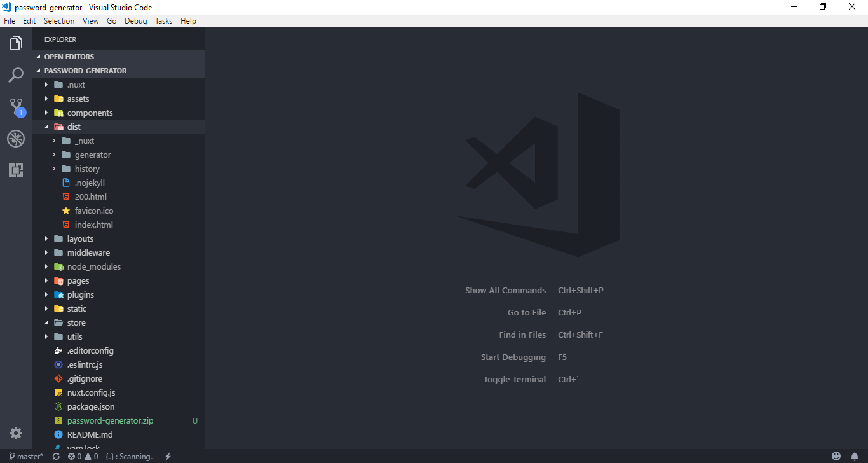Click the synchronize changes icon in status bar
Image resolution: width=868 pixels, height=463 pixels.
click(x=56, y=457)
